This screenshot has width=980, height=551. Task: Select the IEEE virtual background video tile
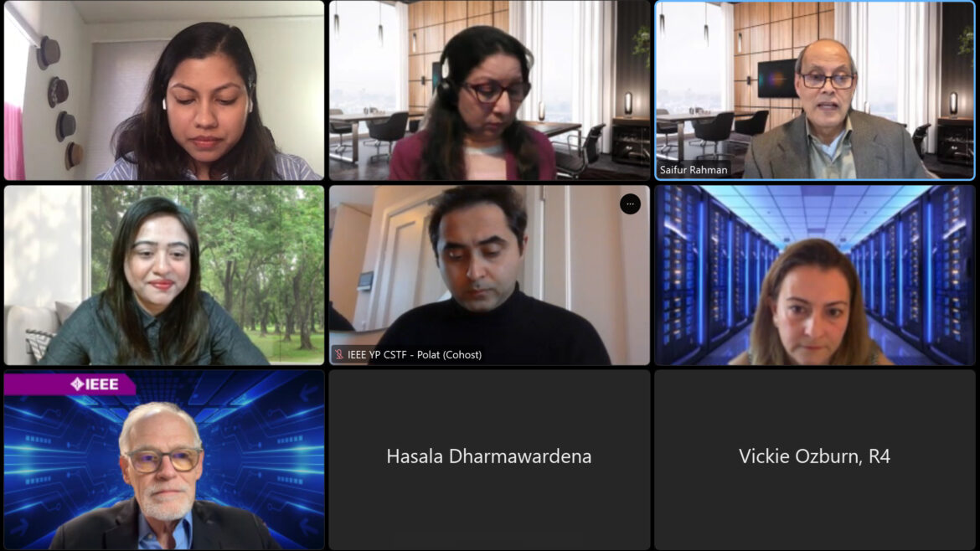tap(164, 460)
